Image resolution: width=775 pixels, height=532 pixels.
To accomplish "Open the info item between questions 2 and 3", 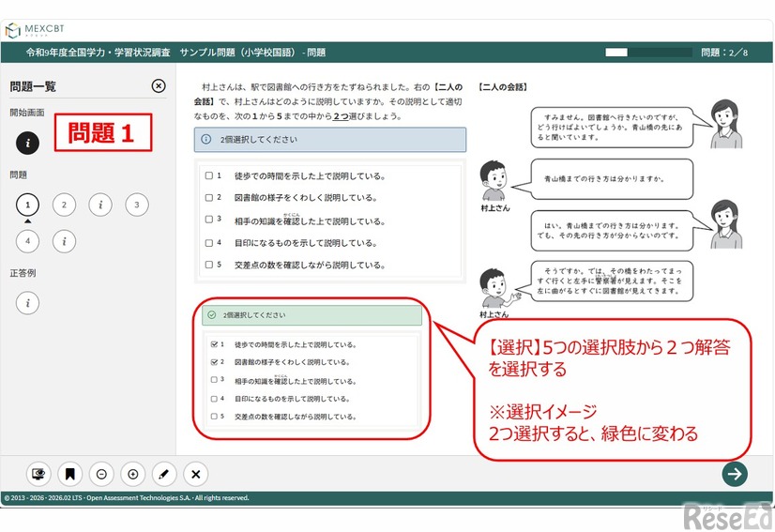I will tap(100, 205).
